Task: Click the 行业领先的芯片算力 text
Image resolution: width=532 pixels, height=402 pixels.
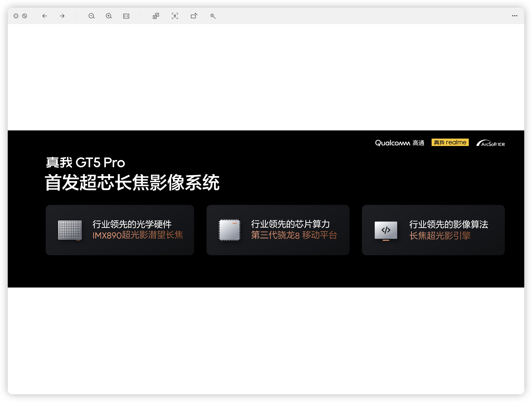Action: 290,224
